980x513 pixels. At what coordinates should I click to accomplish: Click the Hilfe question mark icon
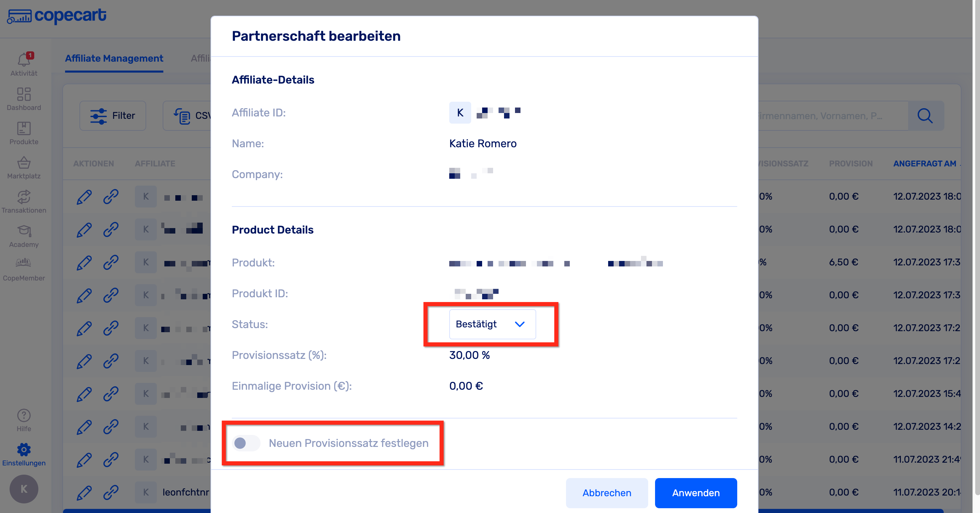tap(24, 416)
